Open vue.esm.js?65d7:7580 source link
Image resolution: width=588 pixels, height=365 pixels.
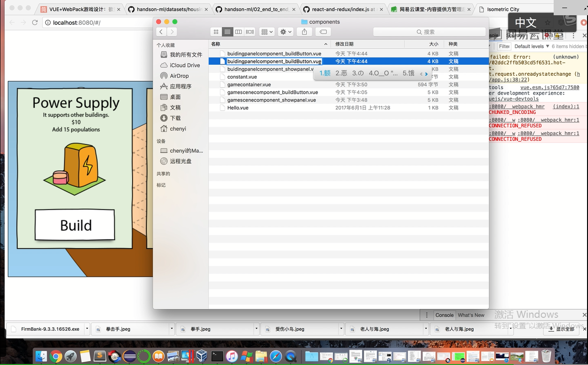pos(549,88)
